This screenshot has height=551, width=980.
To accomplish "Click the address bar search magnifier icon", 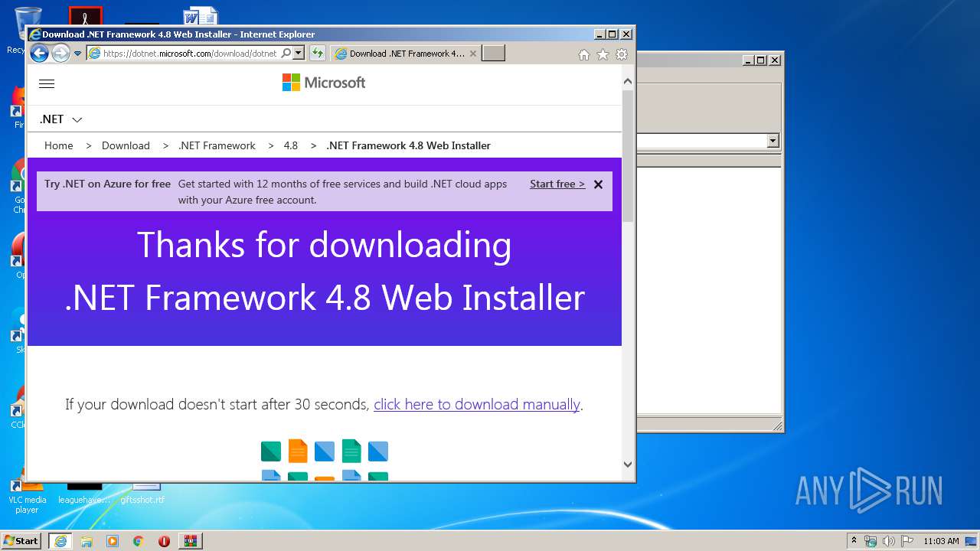I will (x=286, y=54).
